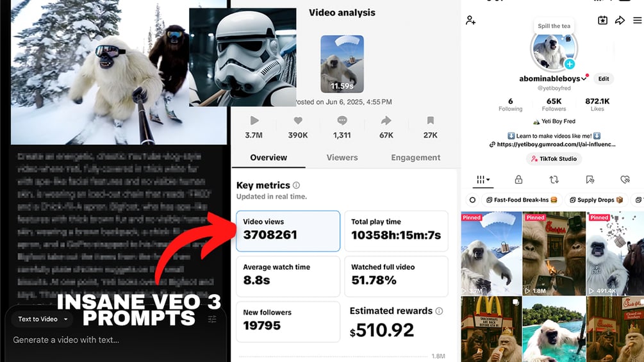Open the calendar star icon on profile
The height and width of the screenshot is (362, 644).
pyautogui.click(x=602, y=20)
